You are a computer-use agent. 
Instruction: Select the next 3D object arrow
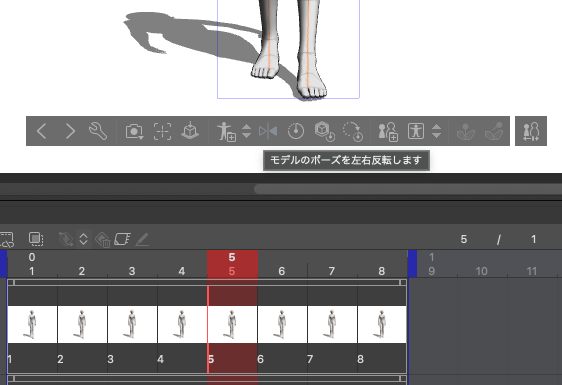pos(71,131)
